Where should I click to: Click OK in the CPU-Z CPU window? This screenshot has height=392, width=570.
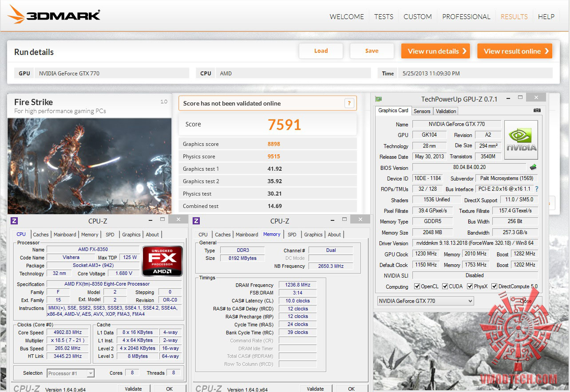[x=170, y=389]
